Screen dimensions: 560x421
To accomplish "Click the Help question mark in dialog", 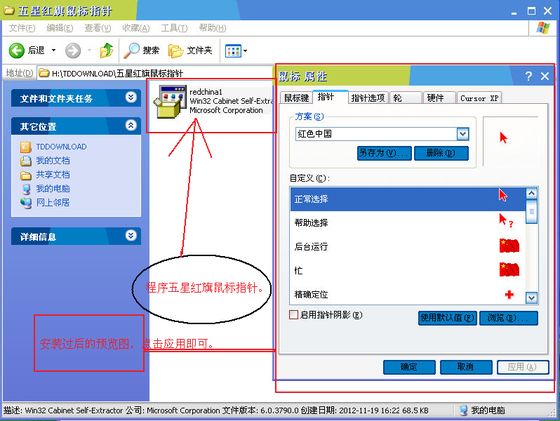I will pyautogui.click(x=529, y=76).
